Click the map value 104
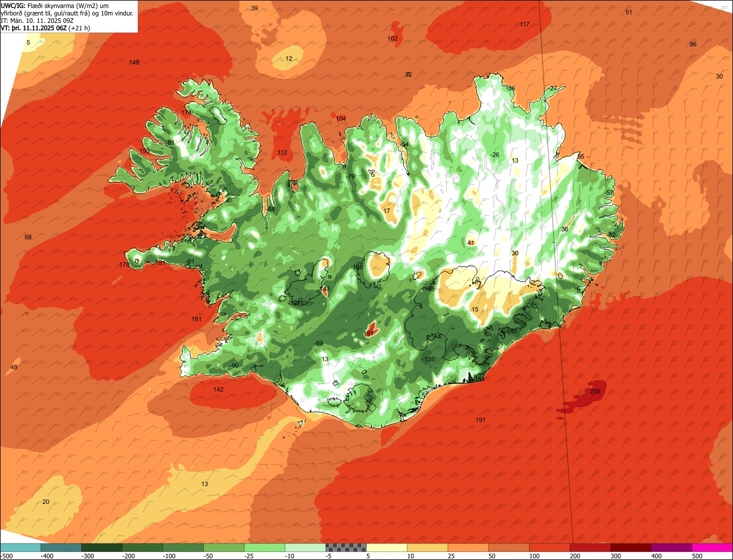Image resolution: width=733 pixels, height=560 pixels. coord(341,119)
